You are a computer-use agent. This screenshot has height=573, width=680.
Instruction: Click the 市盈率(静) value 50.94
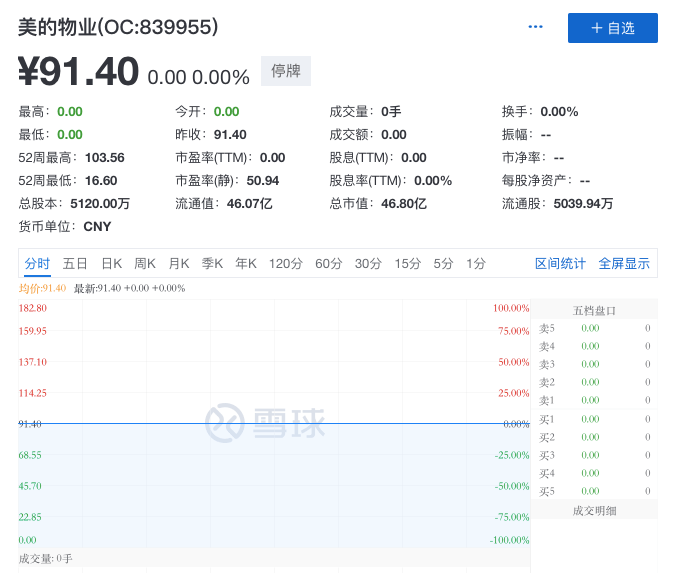pos(263,180)
